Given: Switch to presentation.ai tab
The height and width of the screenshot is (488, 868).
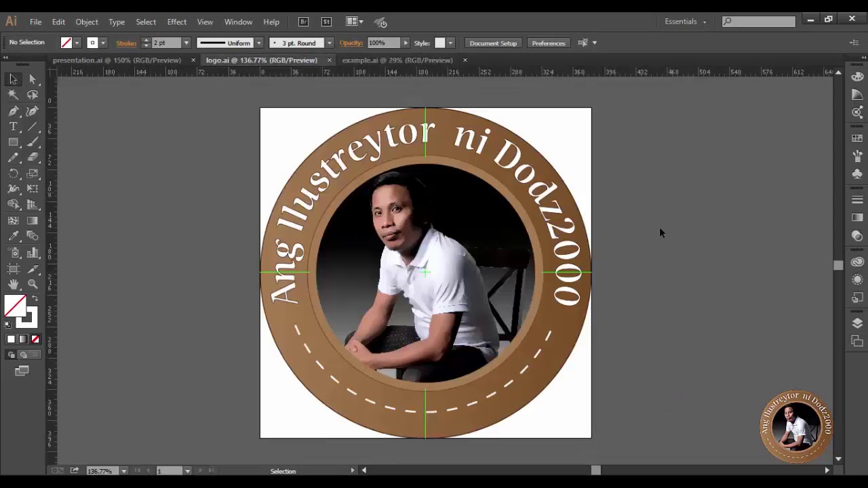Looking at the screenshot, I should (x=116, y=60).
